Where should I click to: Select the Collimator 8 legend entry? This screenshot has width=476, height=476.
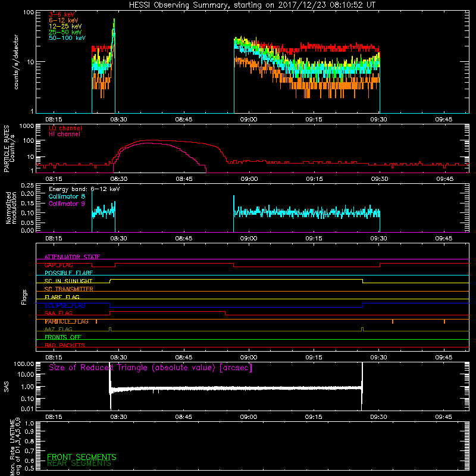tap(67, 196)
